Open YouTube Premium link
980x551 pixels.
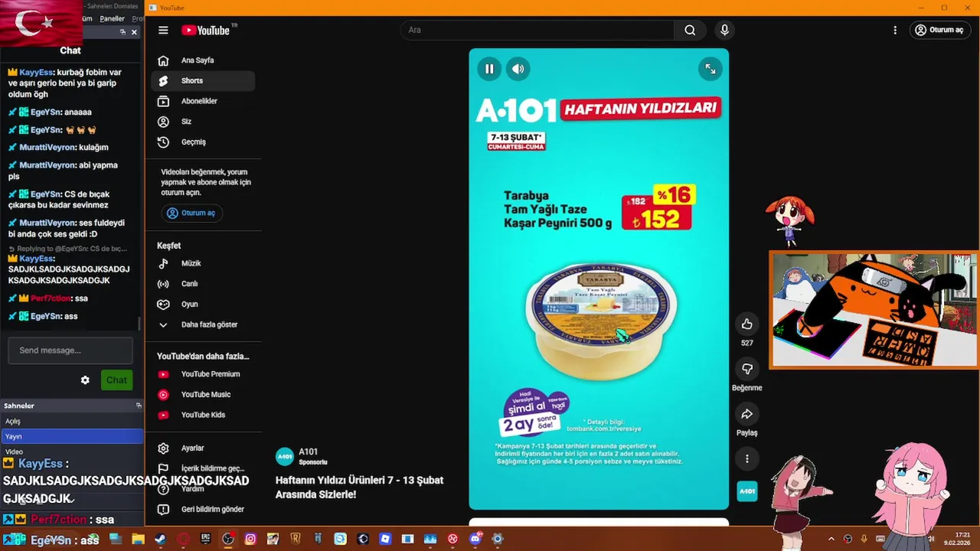[203, 374]
